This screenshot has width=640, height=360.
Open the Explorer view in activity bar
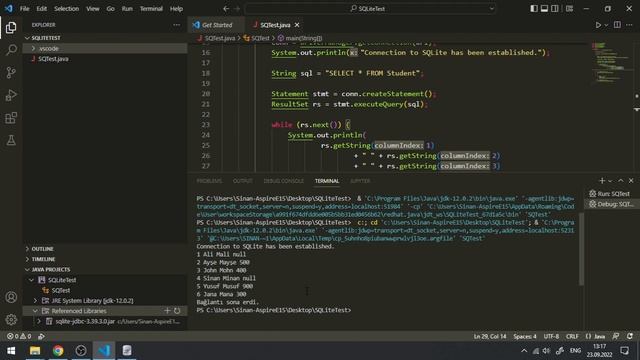click(x=11, y=28)
